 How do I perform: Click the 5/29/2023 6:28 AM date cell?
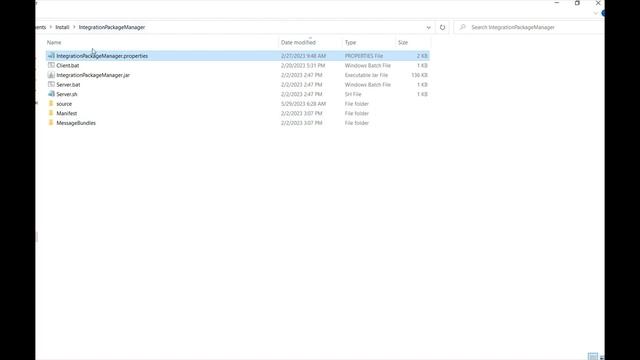click(x=303, y=104)
